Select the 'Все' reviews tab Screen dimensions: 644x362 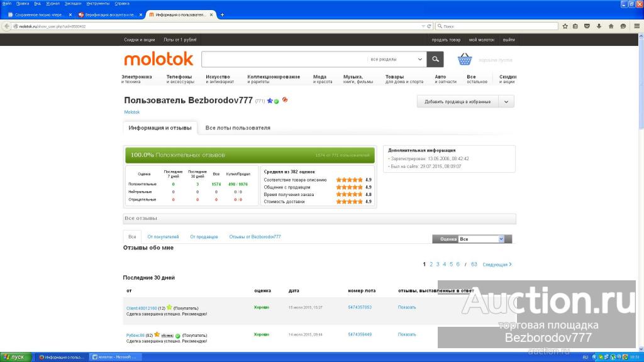[132, 237]
